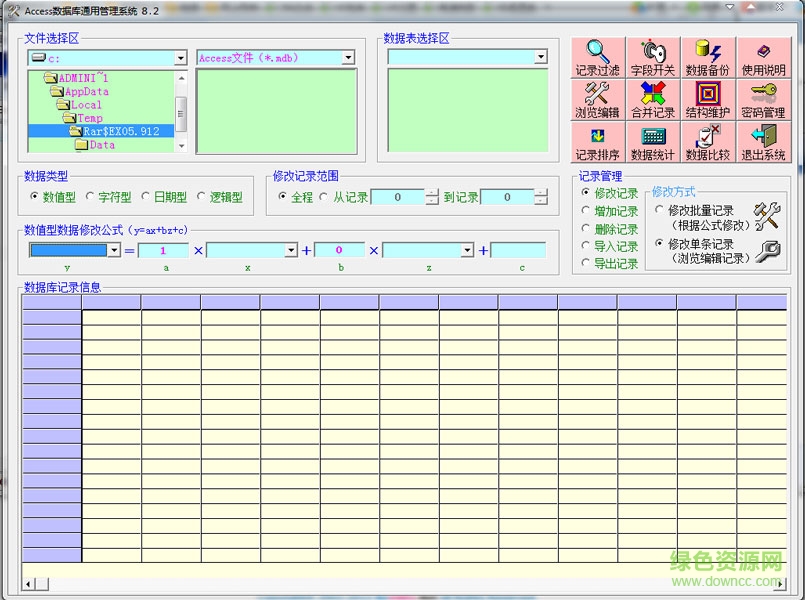Open 数据统计 data statistics
The width and height of the screenshot is (805, 600).
652,143
